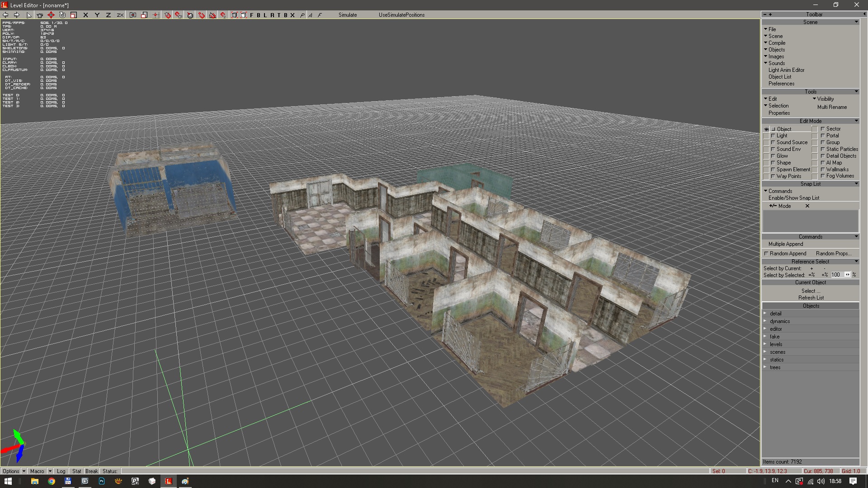Check the Random Append checkbox

pyautogui.click(x=766, y=253)
